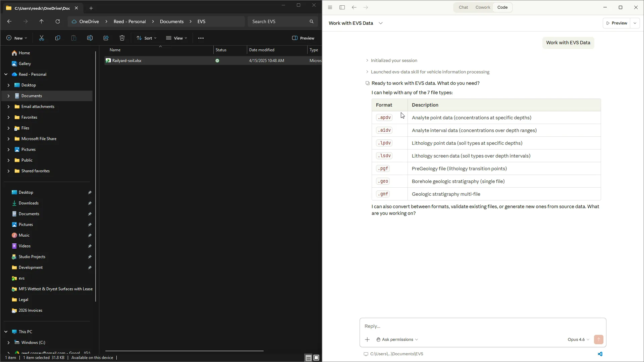The height and width of the screenshot is (362, 644).
Task: Open the Sort dropdown in Explorer
Action: click(x=147, y=38)
